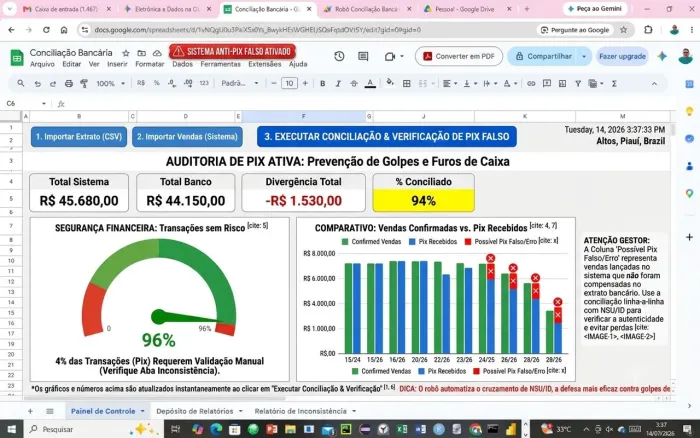This screenshot has width=700, height=438.
Task: Insert a comment from toolbar
Action: [x=546, y=83]
